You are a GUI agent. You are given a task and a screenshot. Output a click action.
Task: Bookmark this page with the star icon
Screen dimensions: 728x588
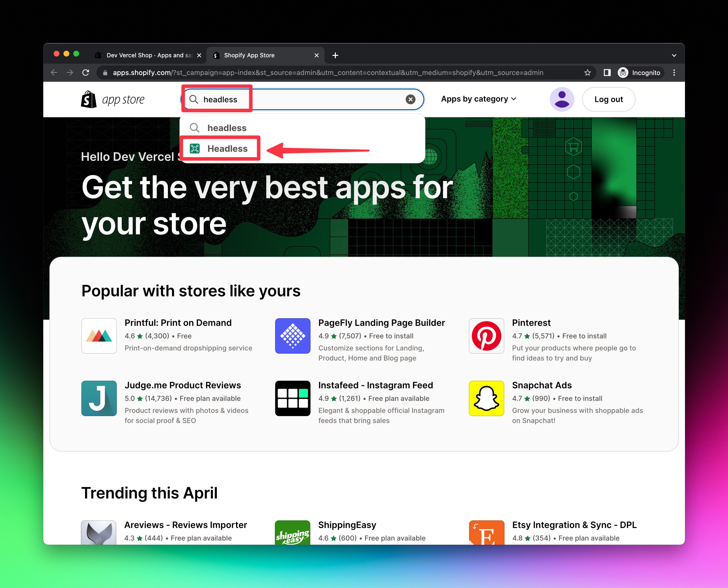pyautogui.click(x=587, y=73)
